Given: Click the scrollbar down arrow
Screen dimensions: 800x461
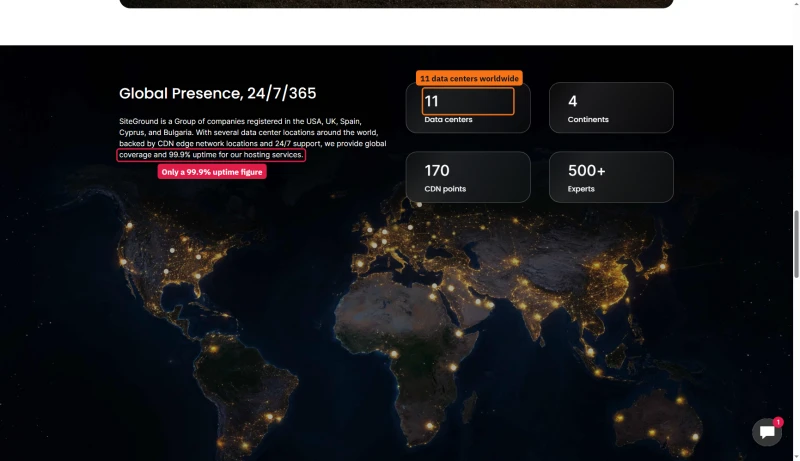Looking at the screenshot, I should (x=796, y=457).
